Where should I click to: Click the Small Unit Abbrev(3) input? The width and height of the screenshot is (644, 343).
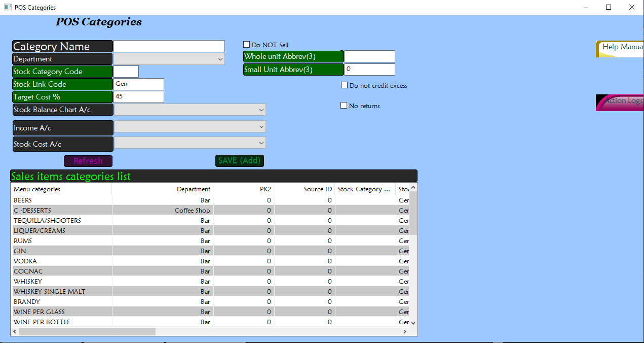(x=370, y=70)
